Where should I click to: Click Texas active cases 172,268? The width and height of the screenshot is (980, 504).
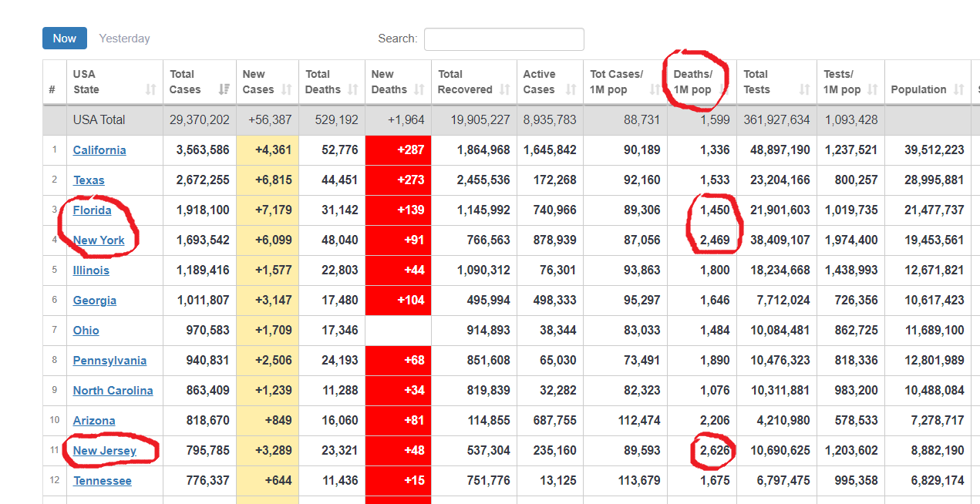point(555,180)
